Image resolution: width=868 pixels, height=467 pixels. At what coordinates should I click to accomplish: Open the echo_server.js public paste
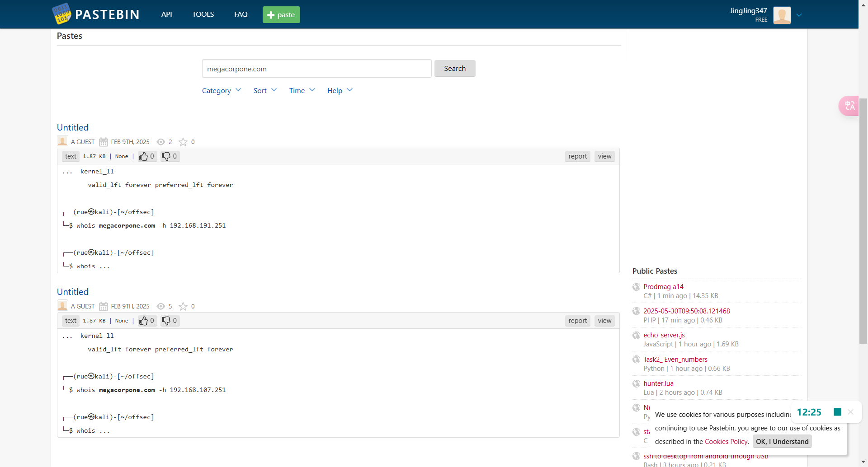[664, 335]
